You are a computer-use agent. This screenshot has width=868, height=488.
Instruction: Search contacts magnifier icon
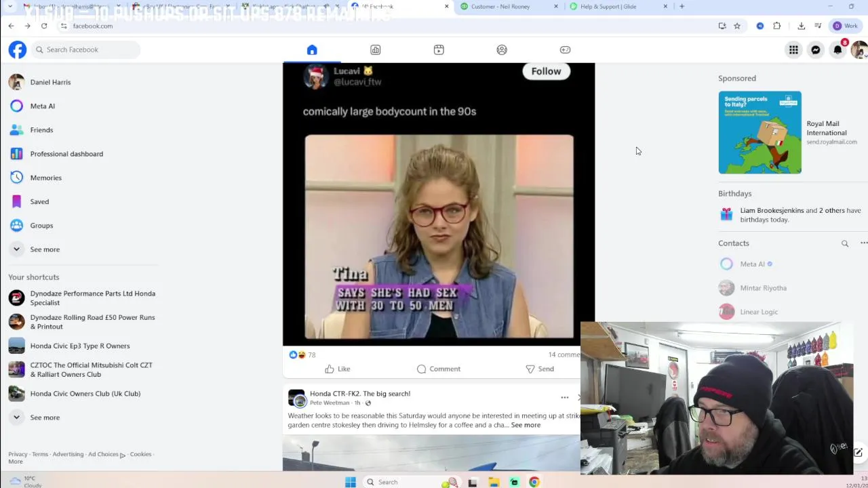click(845, 243)
